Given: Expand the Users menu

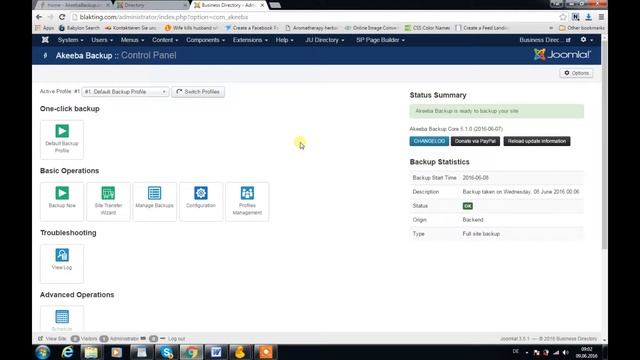Looking at the screenshot, I should [x=102, y=40].
